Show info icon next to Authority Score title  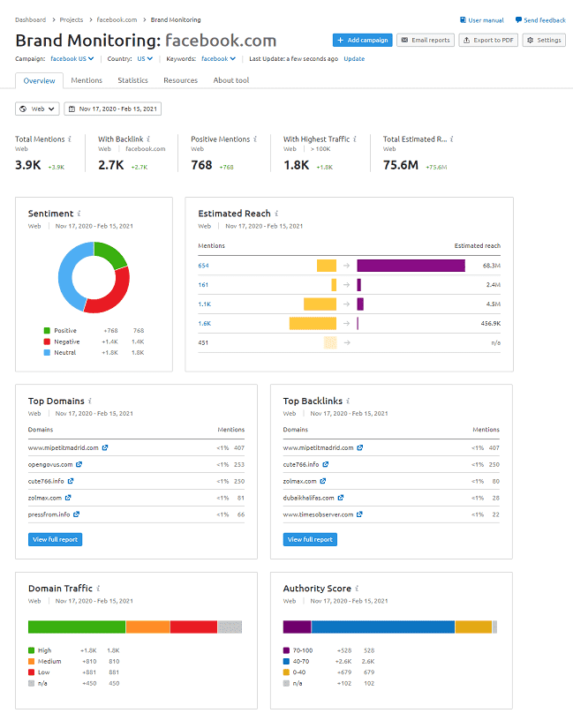(357, 589)
